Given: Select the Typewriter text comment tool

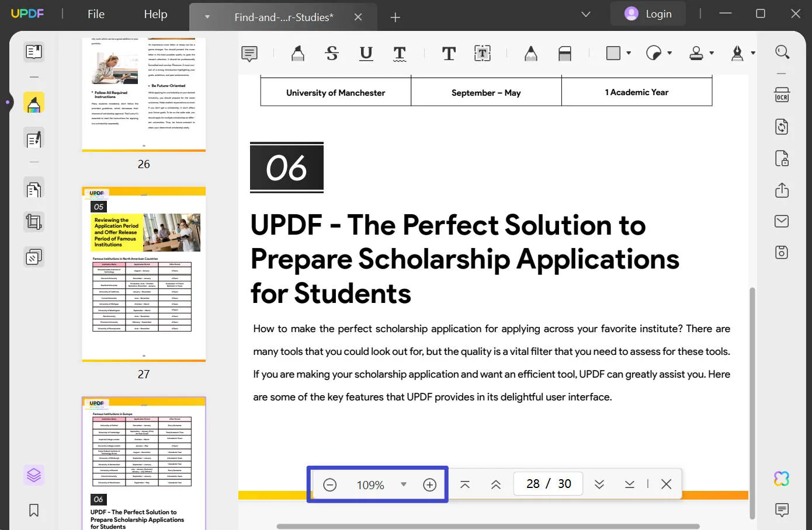Looking at the screenshot, I should pos(449,54).
